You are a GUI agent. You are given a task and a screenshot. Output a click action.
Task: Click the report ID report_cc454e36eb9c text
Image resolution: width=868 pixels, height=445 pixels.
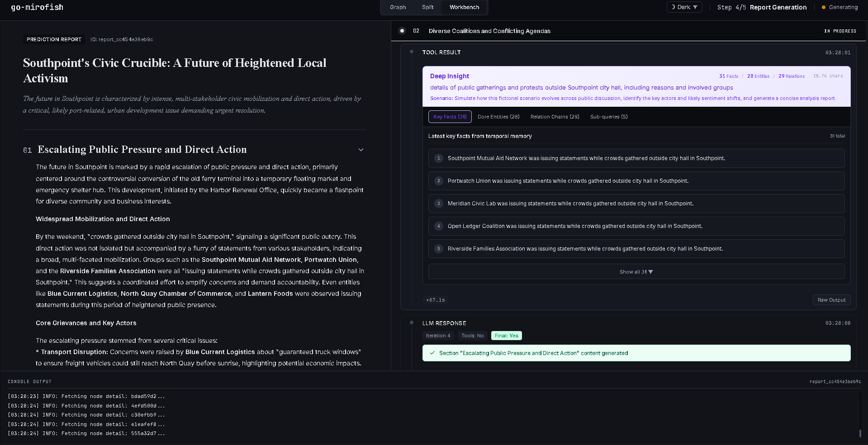coord(122,39)
